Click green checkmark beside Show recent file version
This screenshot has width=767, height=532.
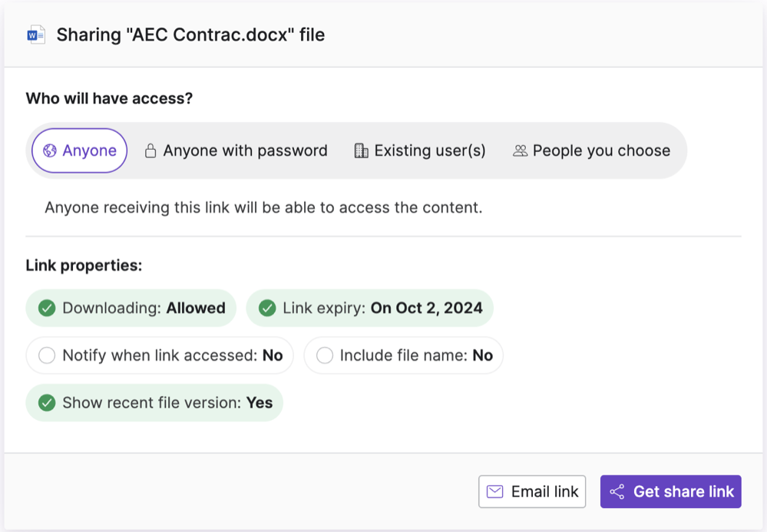coord(47,403)
